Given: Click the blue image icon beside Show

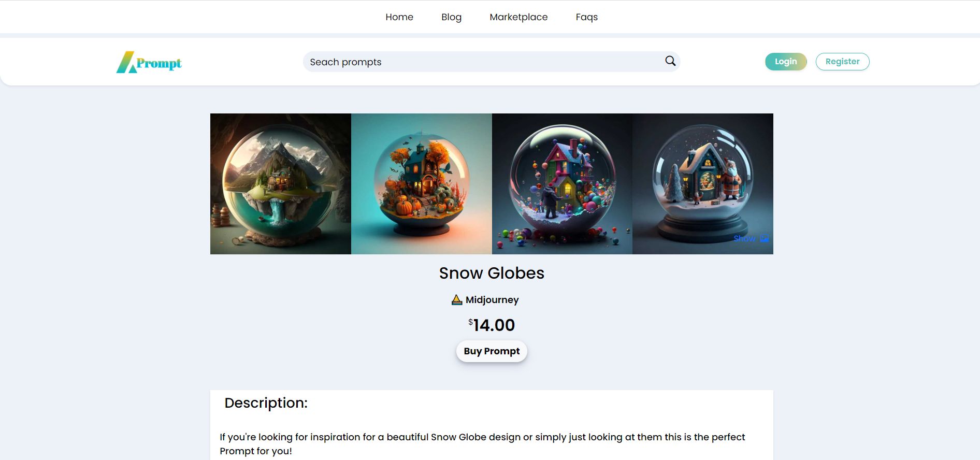Looking at the screenshot, I should [x=764, y=238].
